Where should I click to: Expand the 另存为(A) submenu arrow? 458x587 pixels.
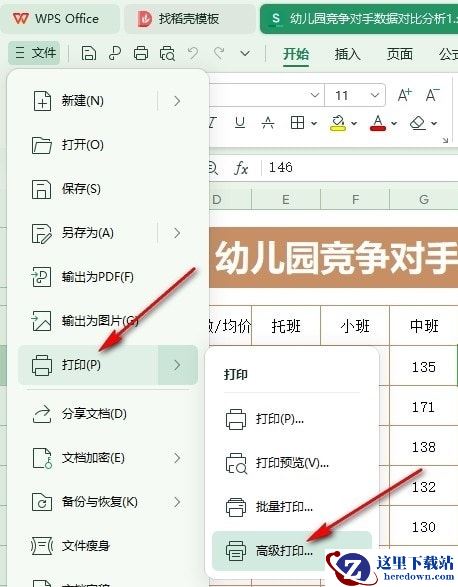[x=178, y=233]
